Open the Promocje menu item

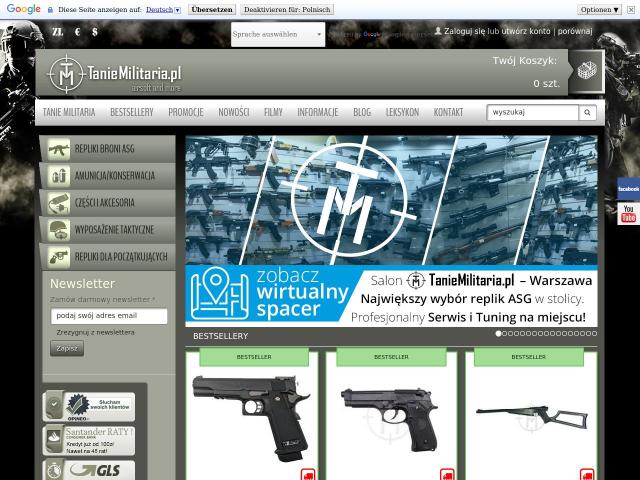pos(186,112)
